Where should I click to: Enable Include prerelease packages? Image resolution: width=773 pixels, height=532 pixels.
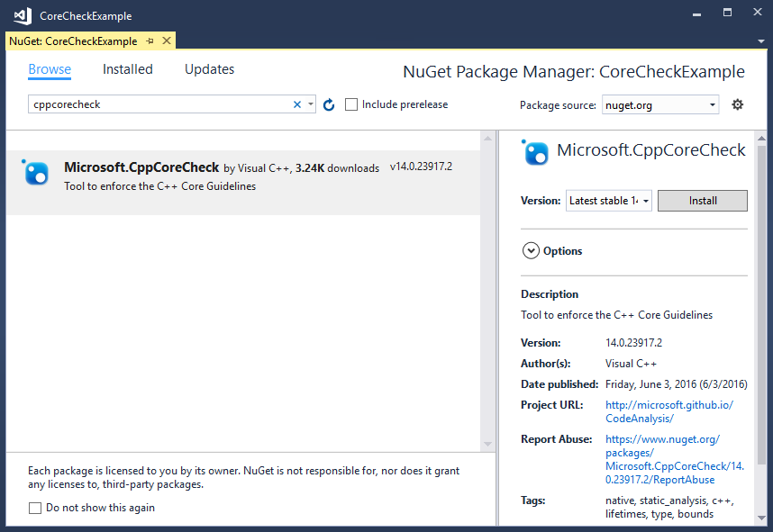(x=350, y=104)
